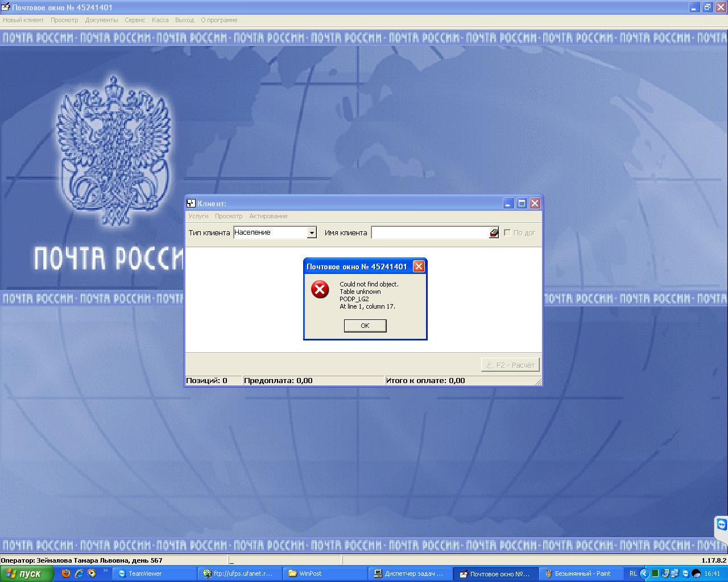Open the 'Новый клиент' menu

(23, 20)
